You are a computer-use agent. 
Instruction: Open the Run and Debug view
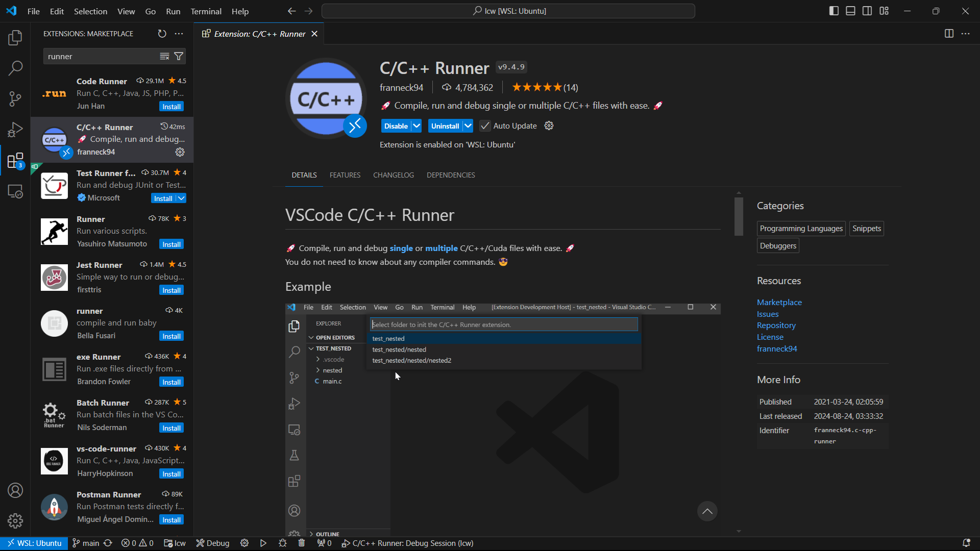15,130
